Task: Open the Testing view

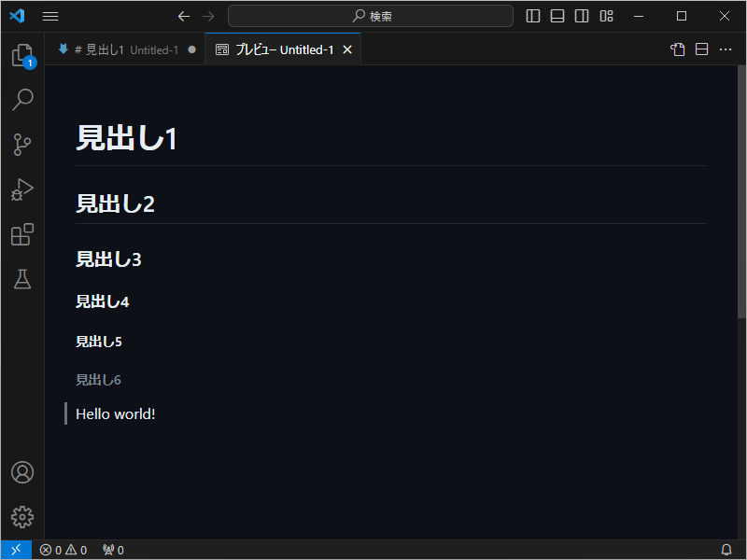Action: (x=21, y=279)
